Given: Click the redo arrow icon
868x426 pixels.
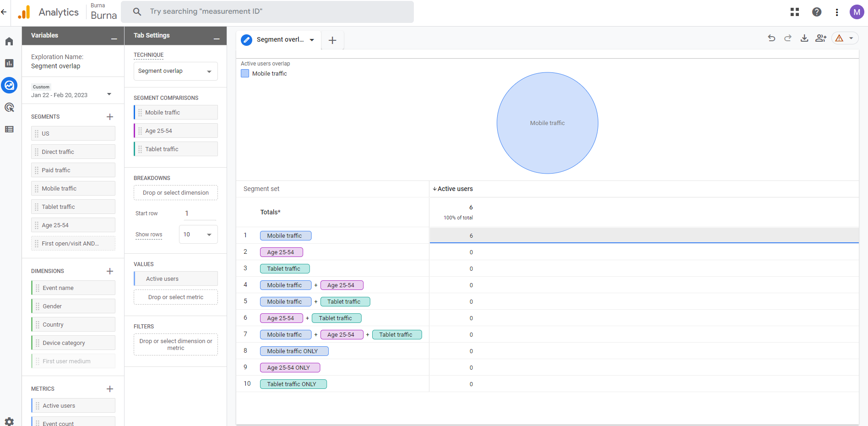Looking at the screenshot, I should [788, 38].
